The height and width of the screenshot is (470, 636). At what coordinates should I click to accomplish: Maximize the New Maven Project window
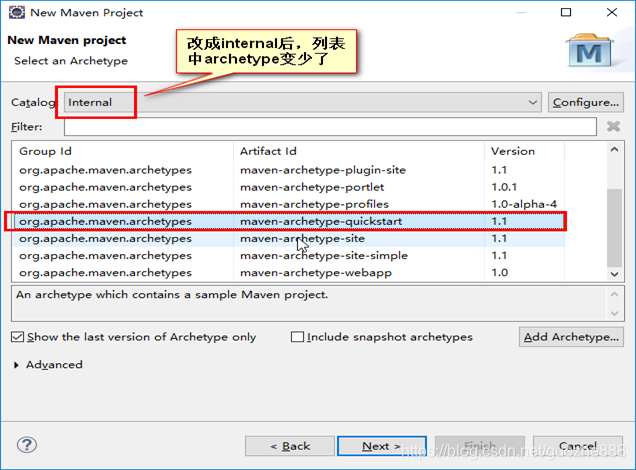pyautogui.click(x=566, y=13)
